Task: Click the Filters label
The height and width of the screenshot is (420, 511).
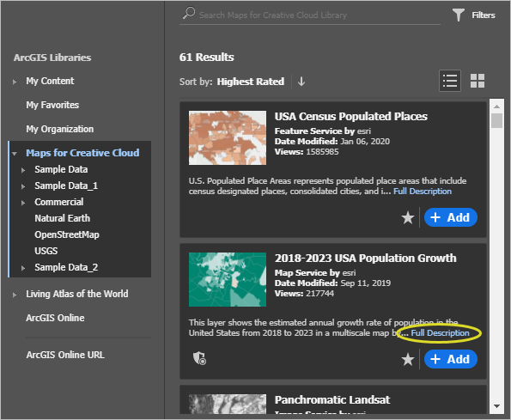Action: point(484,15)
